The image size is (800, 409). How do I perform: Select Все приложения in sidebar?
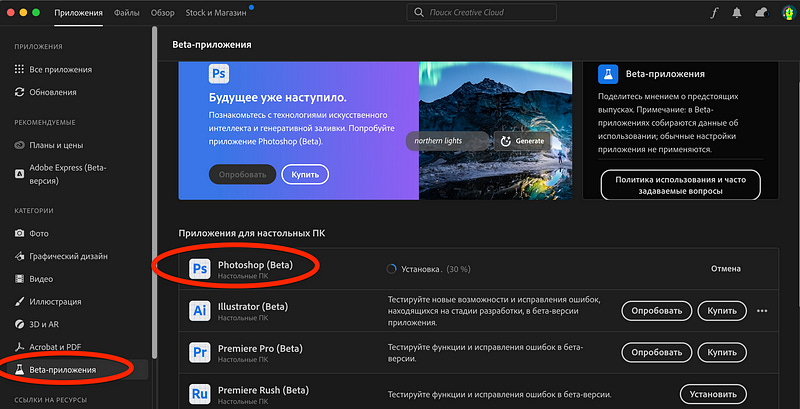click(61, 69)
